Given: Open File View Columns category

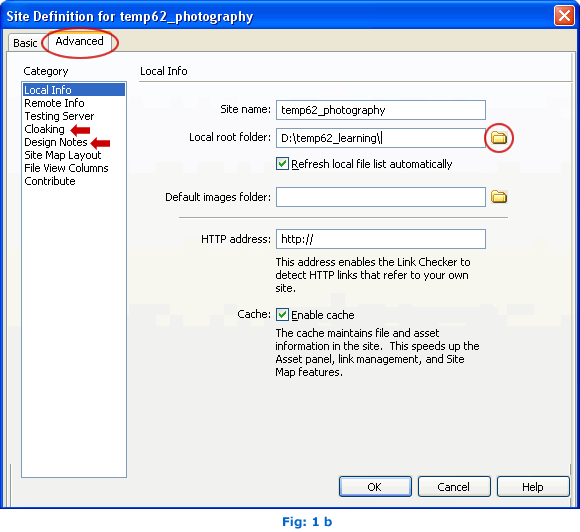Looking at the screenshot, I should pyautogui.click(x=66, y=168).
